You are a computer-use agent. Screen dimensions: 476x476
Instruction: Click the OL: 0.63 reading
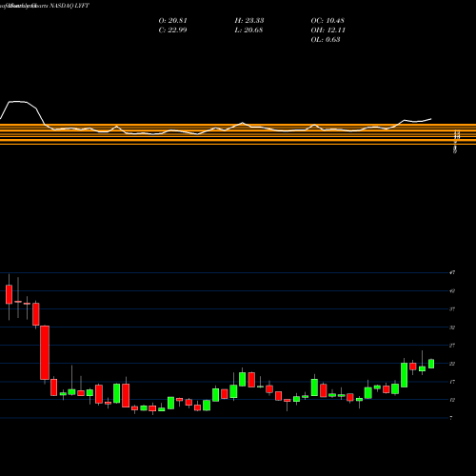click(326, 40)
